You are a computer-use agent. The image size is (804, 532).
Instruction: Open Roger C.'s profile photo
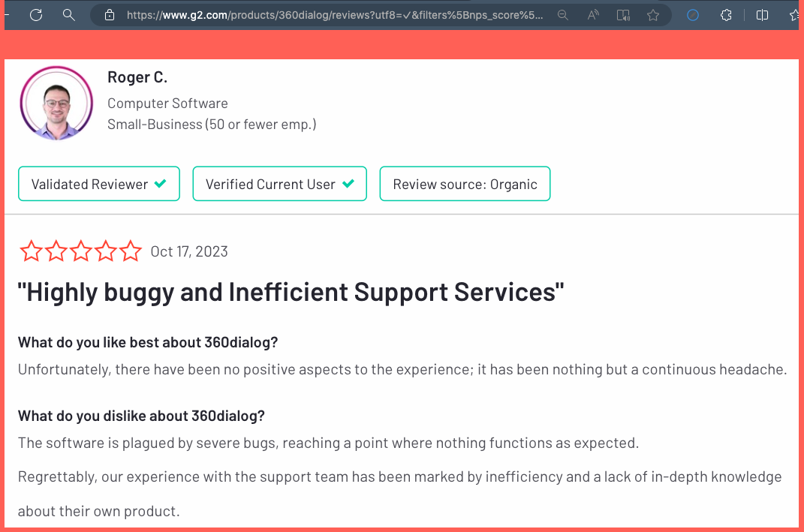56,103
